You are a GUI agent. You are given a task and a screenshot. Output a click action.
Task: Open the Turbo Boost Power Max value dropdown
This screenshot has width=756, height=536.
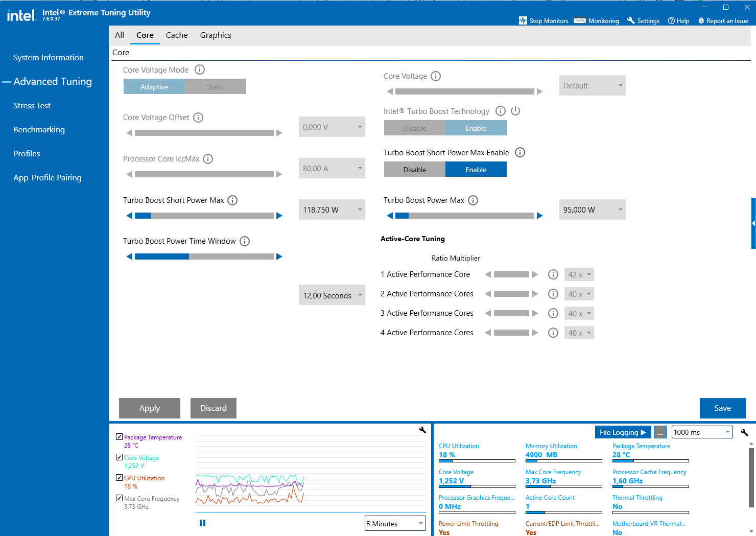coord(593,209)
